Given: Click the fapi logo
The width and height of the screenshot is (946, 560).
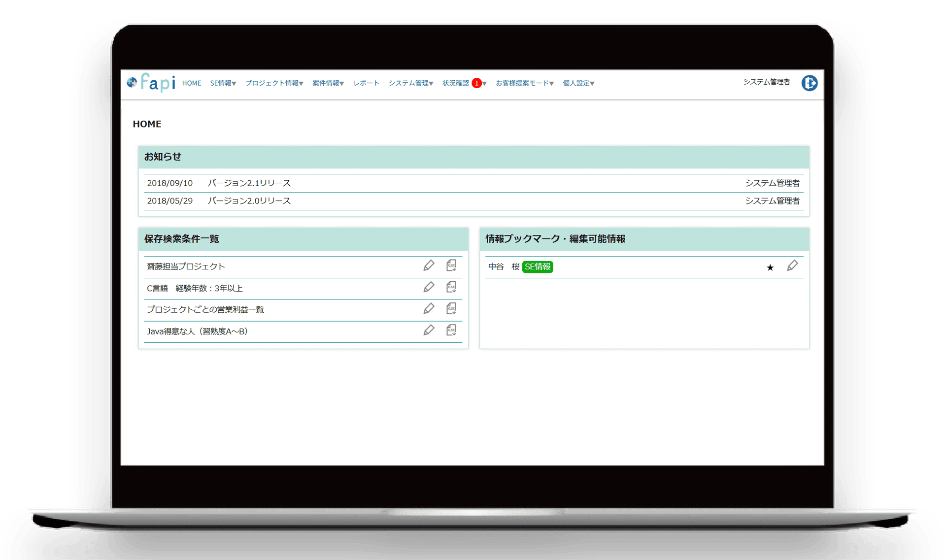Looking at the screenshot, I should [151, 83].
